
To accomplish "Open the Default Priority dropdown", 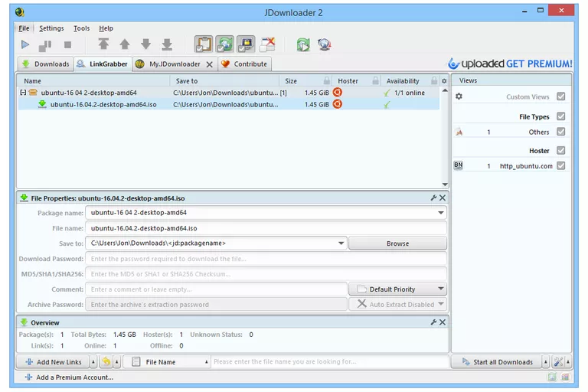I will tap(397, 289).
